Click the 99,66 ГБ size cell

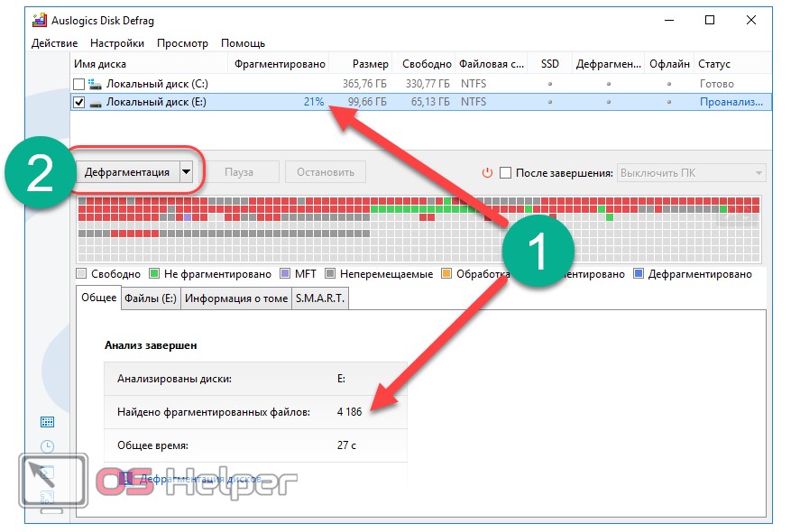[367, 102]
